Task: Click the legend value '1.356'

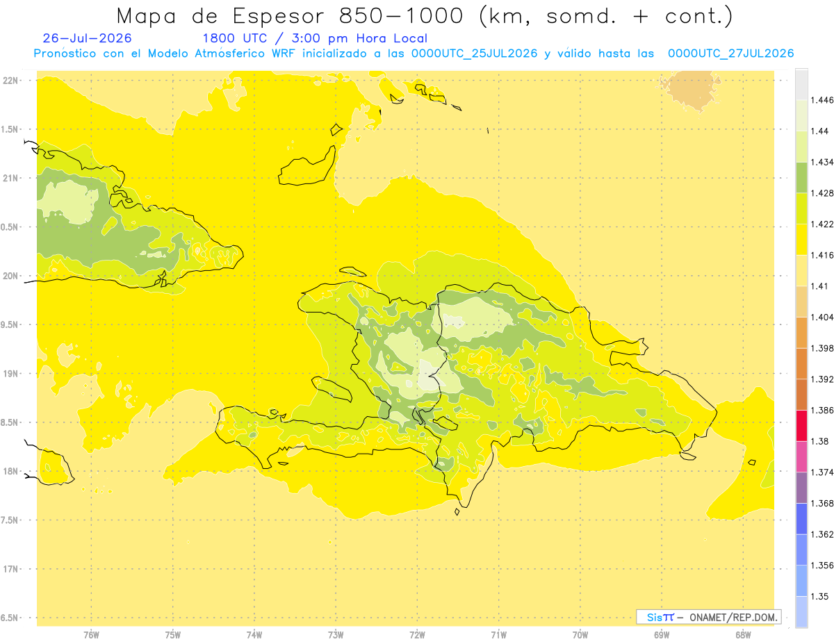Action: point(824,565)
